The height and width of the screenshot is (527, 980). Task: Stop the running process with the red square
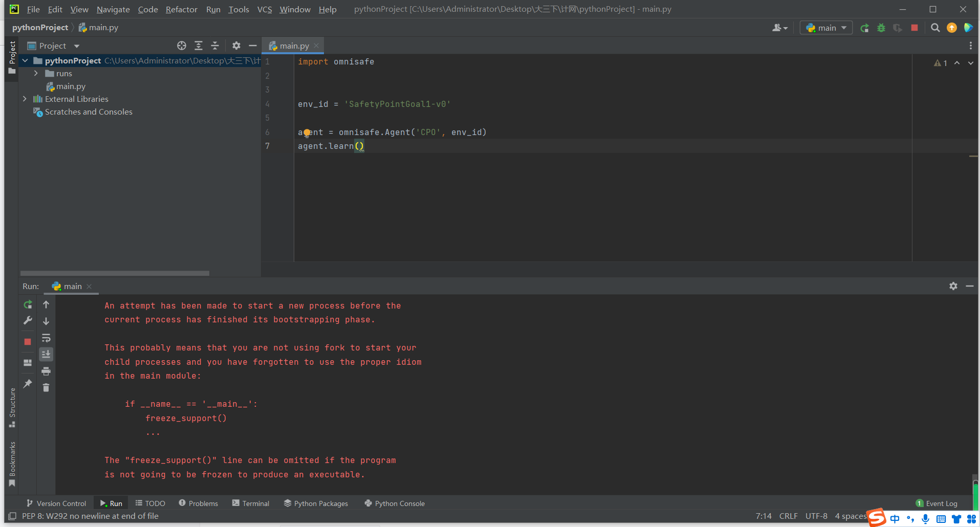915,28
